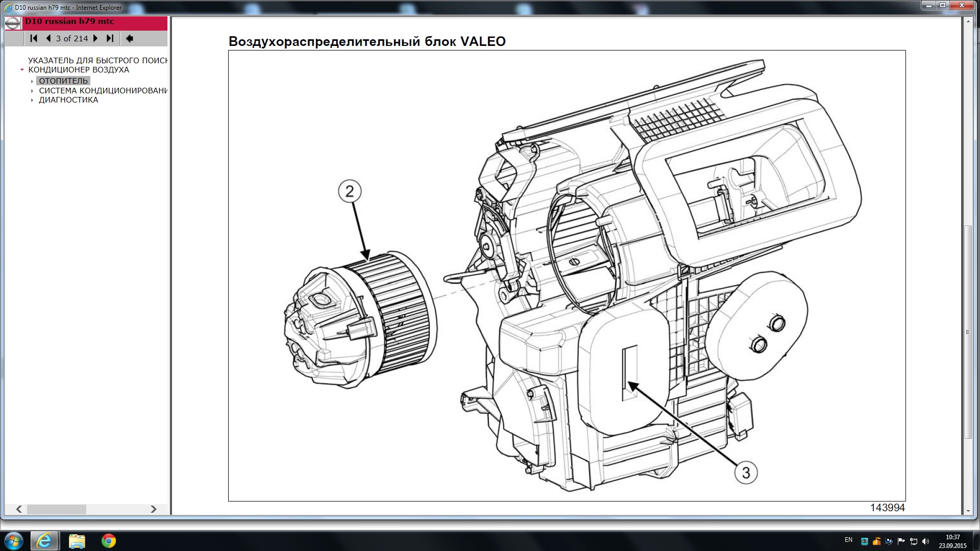Click the Internet Explorer taskbar icon
This screenshot has height=551, width=980.
(44, 541)
